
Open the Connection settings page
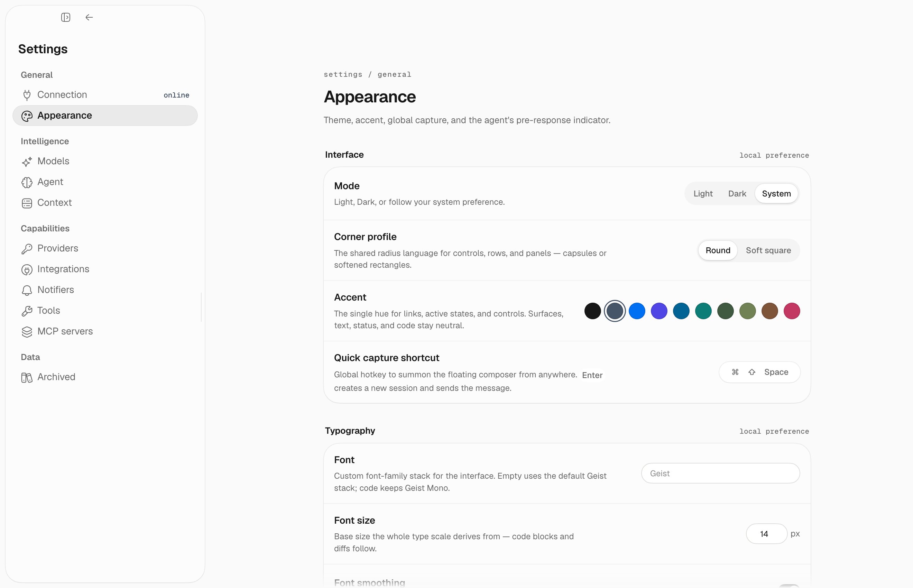(x=105, y=95)
